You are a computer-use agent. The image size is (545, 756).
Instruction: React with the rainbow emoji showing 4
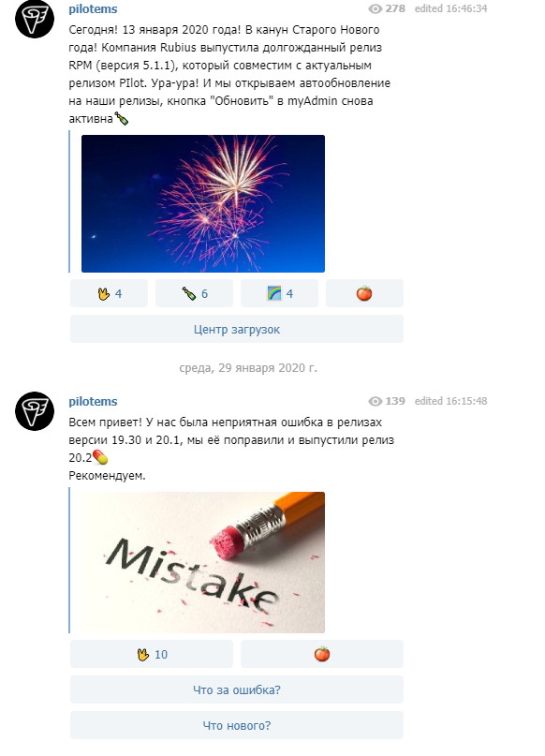pyautogui.click(x=279, y=293)
